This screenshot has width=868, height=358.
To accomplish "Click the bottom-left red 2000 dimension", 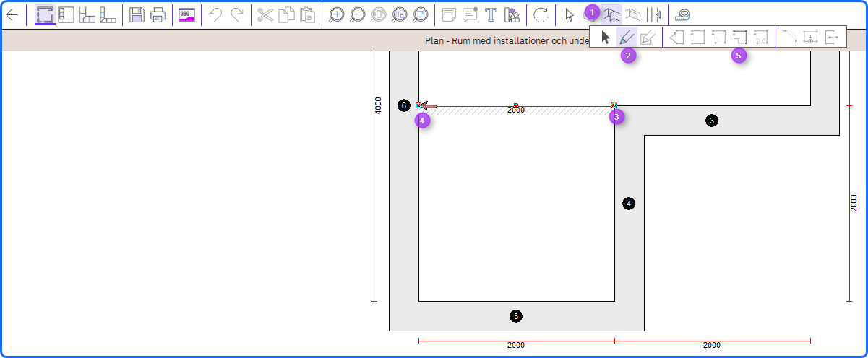I will pos(516,346).
